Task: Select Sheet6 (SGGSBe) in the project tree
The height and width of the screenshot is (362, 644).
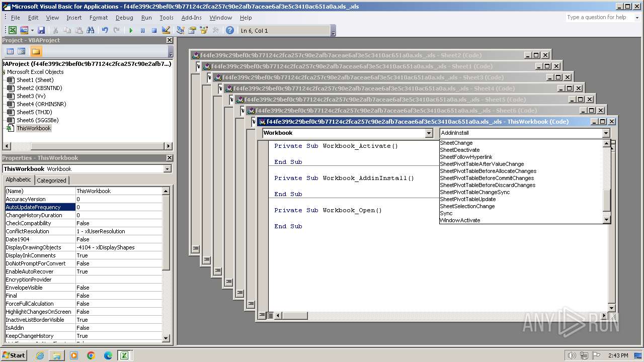Action: click(37, 120)
